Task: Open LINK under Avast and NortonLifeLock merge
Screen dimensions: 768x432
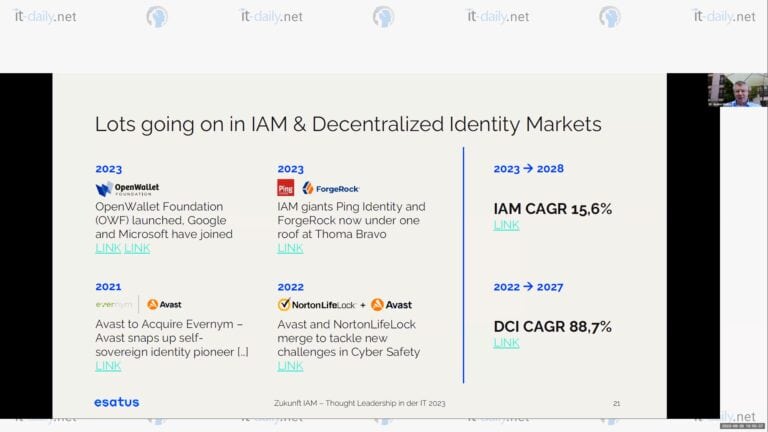Action: (290, 366)
